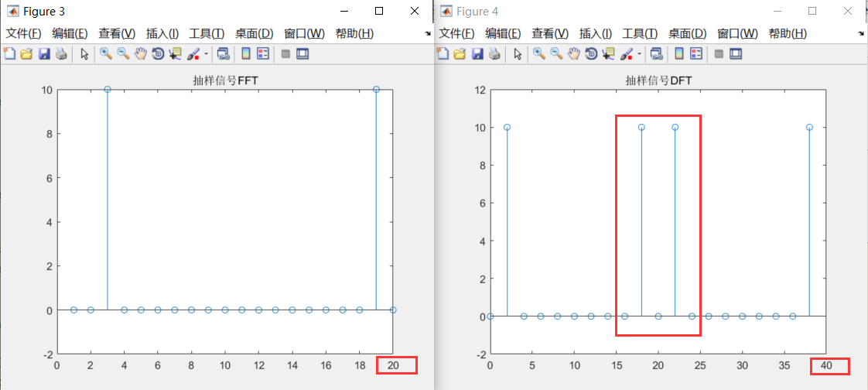
Task: Click Open File icon in Figure 3
Action: [26, 53]
